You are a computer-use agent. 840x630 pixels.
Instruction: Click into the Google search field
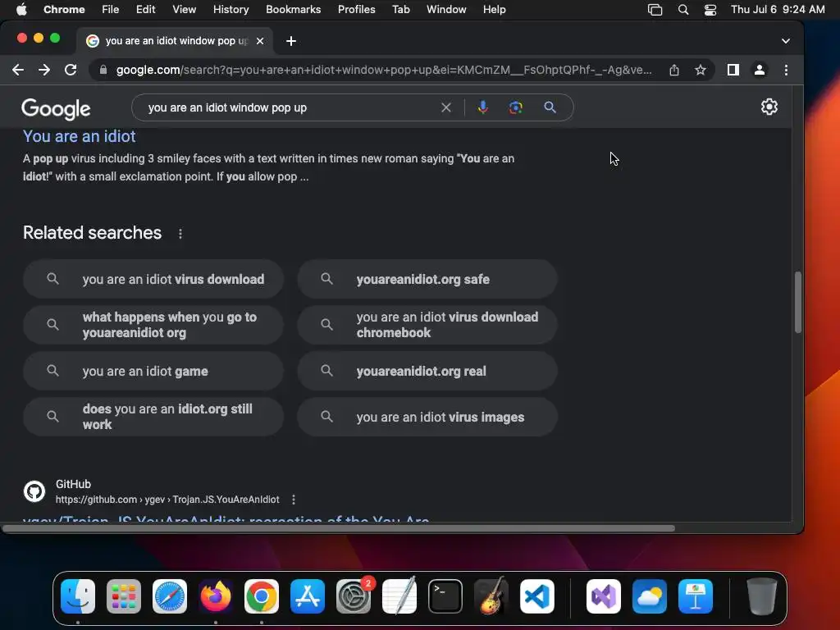click(290, 107)
